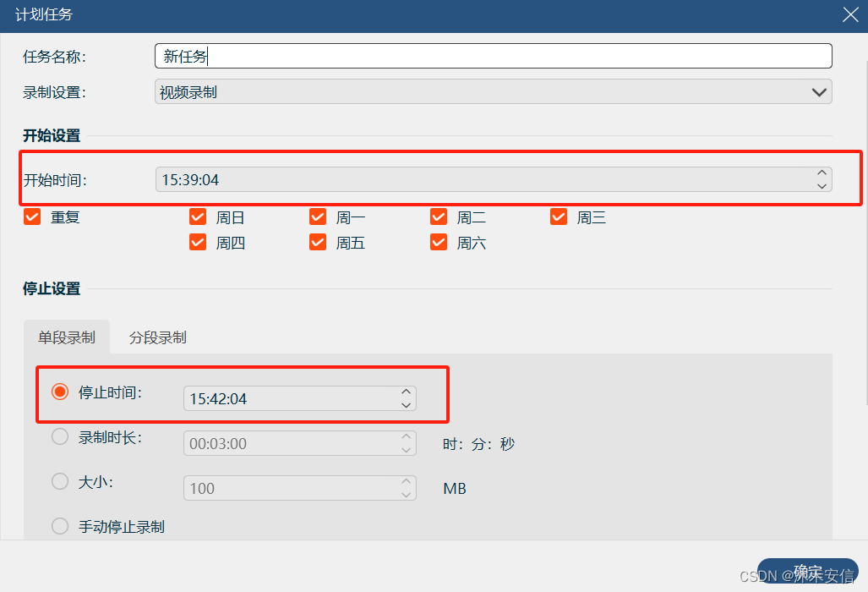Toggle the 周五 checkbox
The width and height of the screenshot is (868, 592).
pos(318,242)
